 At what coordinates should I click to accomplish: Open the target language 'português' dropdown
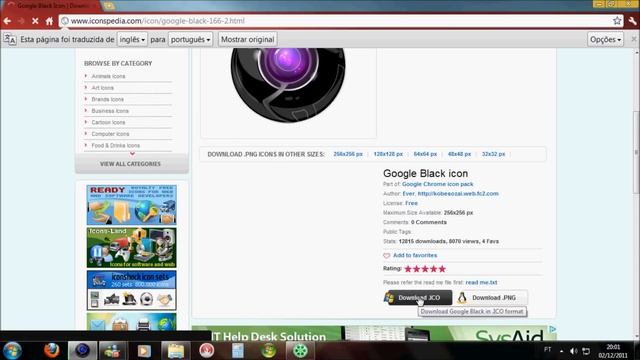point(191,40)
